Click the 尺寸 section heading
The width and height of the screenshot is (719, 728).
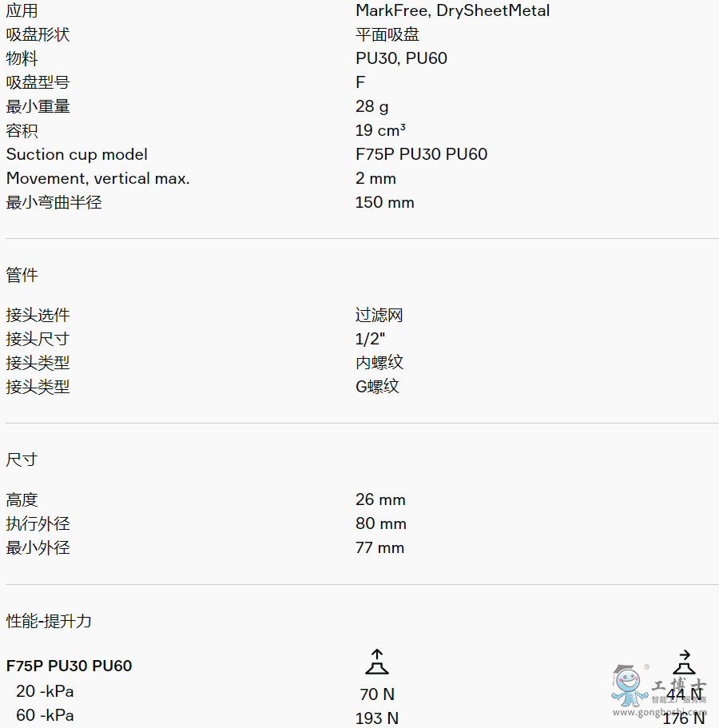[22, 459]
